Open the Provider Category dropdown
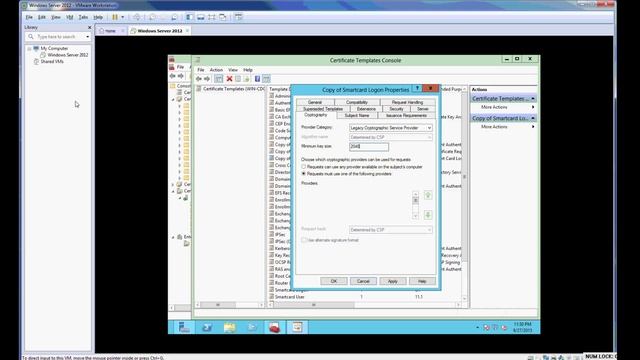This screenshot has height=360, width=640. click(391, 128)
